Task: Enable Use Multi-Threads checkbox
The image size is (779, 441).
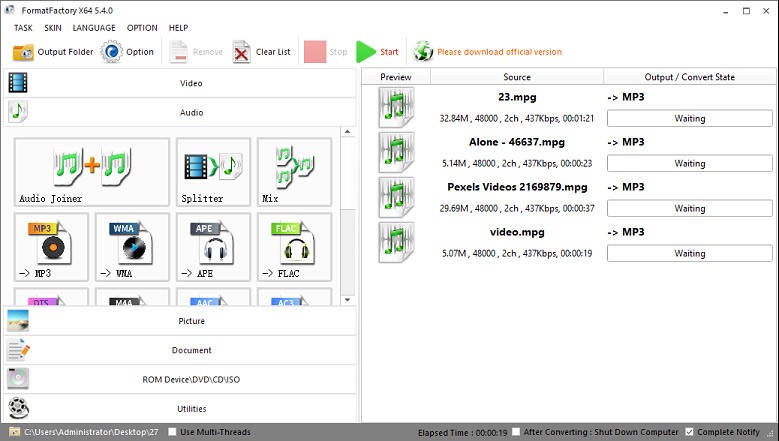Action: [172, 432]
